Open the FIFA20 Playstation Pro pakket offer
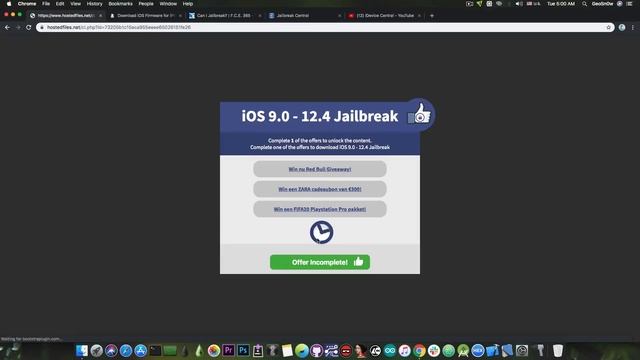This screenshot has width=640, height=360. coord(320,209)
